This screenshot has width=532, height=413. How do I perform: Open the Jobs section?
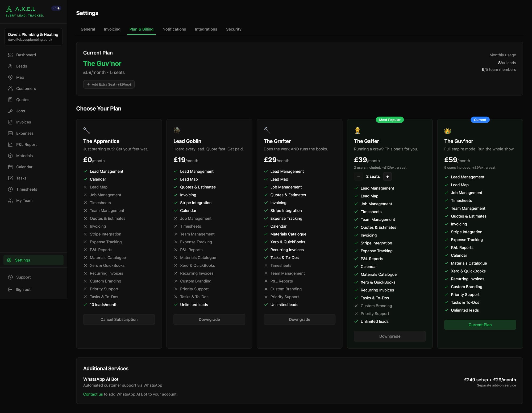pos(20,111)
